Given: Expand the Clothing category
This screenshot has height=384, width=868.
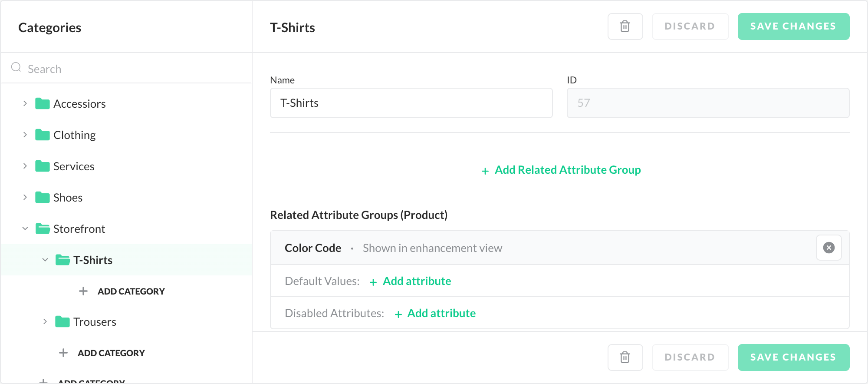Looking at the screenshot, I should [x=25, y=135].
